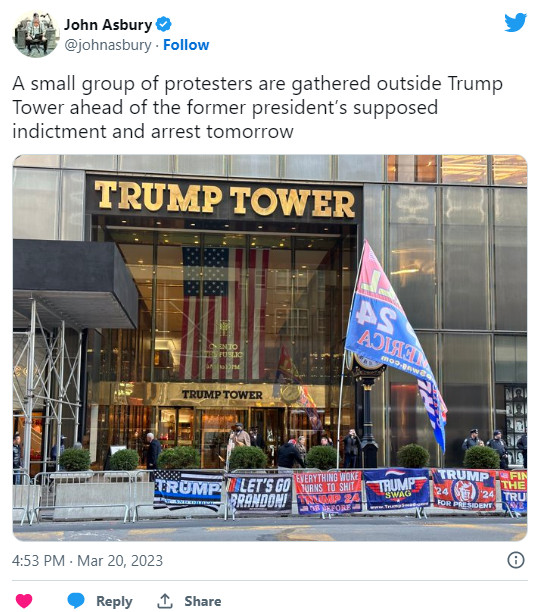Open the @johnasbury handle link
Image resolution: width=538 pixels, height=612 pixels.
(x=108, y=45)
